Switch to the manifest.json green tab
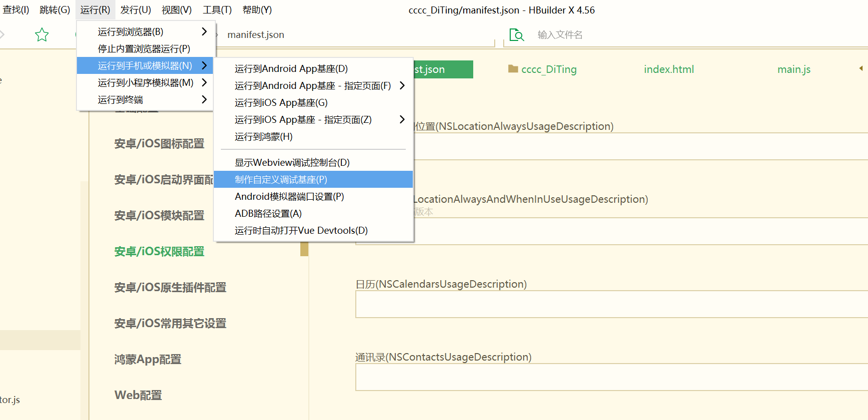The width and height of the screenshot is (868, 420). click(443, 69)
